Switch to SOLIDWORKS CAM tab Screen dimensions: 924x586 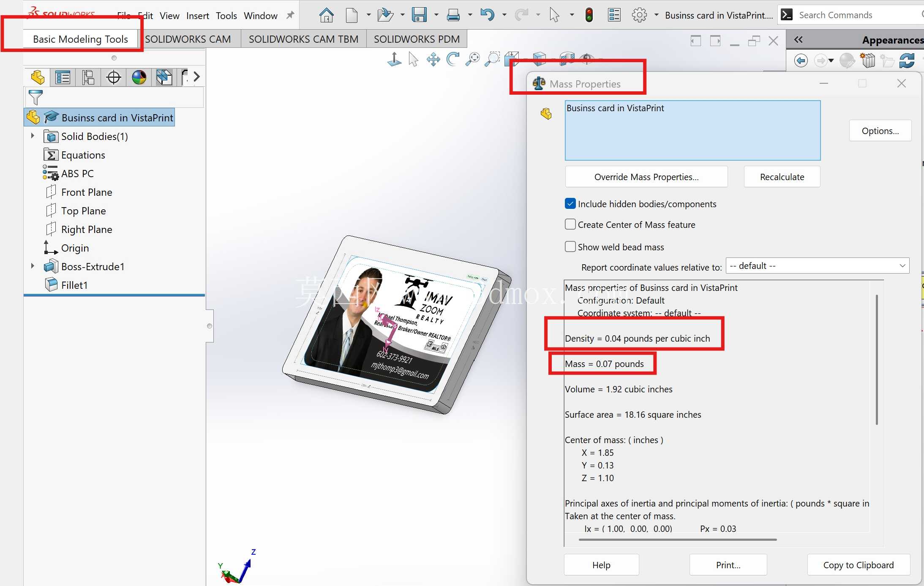[188, 39]
